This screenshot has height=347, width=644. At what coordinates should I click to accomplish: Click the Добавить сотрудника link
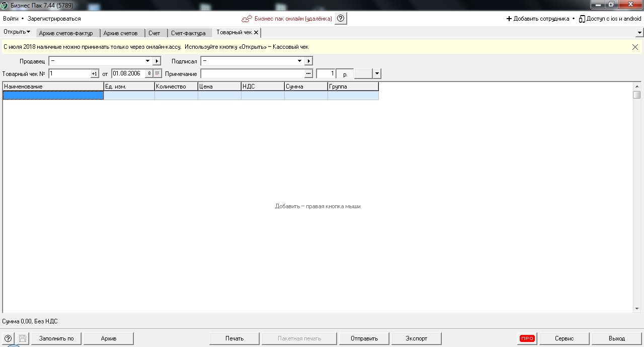click(x=537, y=19)
